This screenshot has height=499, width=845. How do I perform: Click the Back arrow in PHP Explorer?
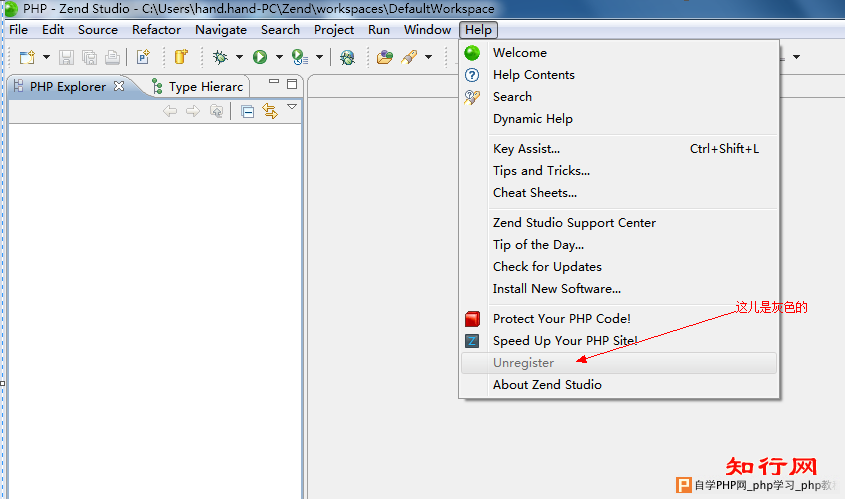[x=170, y=111]
